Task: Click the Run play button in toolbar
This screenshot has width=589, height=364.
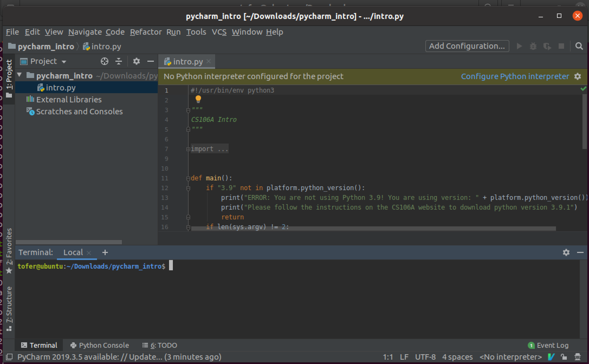Action: [519, 46]
